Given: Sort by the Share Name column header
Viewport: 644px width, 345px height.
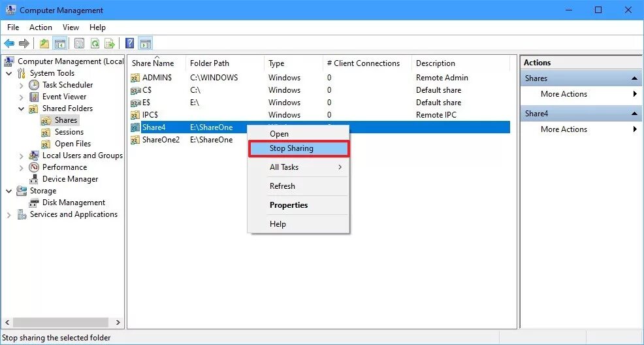Looking at the screenshot, I should [157, 63].
